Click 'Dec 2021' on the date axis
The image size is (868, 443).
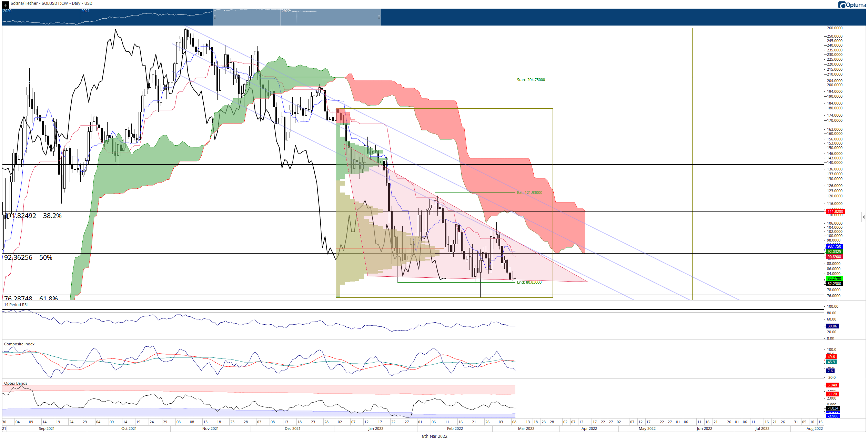(x=292, y=429)
